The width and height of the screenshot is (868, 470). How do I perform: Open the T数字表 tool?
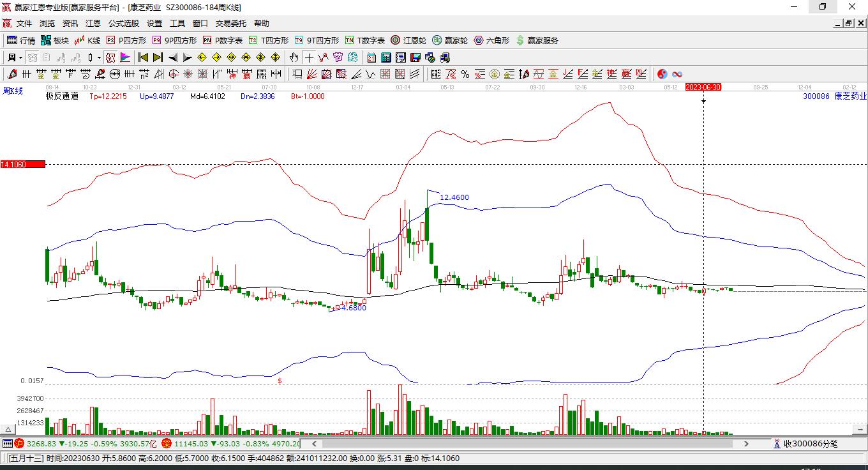click(x=365, y=40)
